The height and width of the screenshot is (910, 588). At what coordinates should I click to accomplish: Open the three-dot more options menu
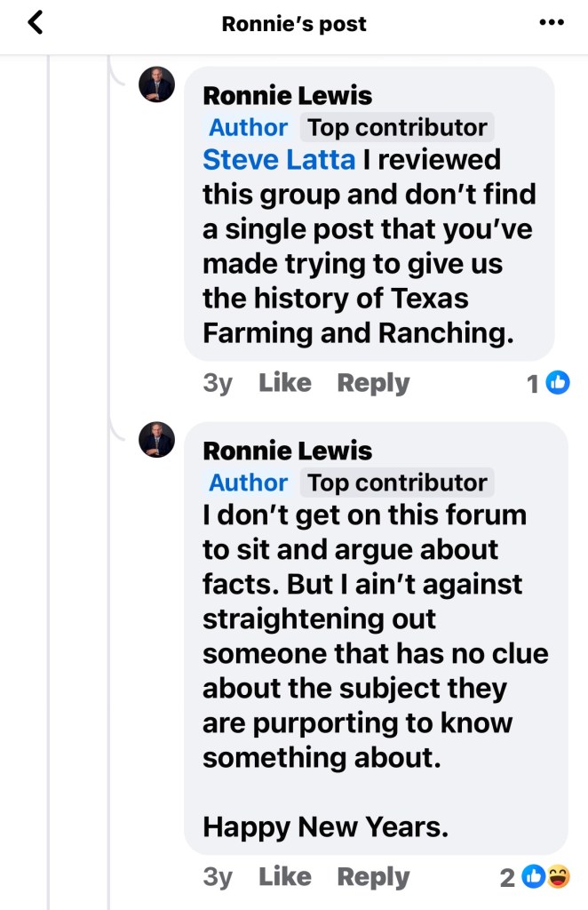pos(552,23)
